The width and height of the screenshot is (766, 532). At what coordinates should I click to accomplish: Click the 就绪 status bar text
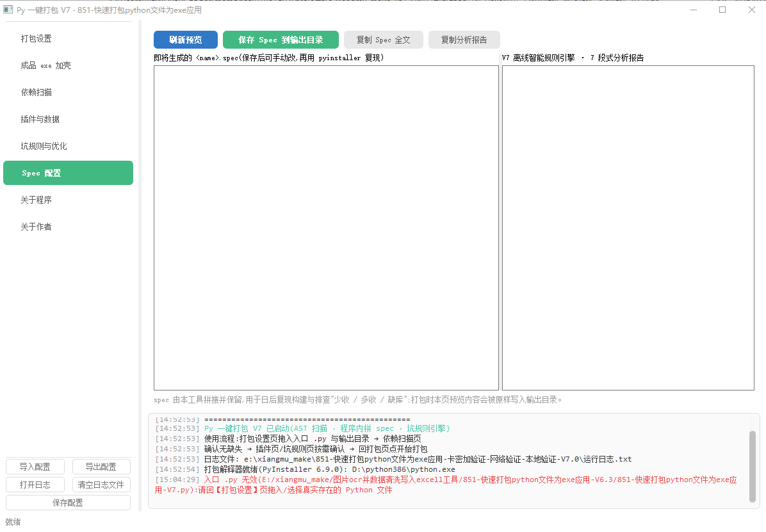[x=13, y=522]
